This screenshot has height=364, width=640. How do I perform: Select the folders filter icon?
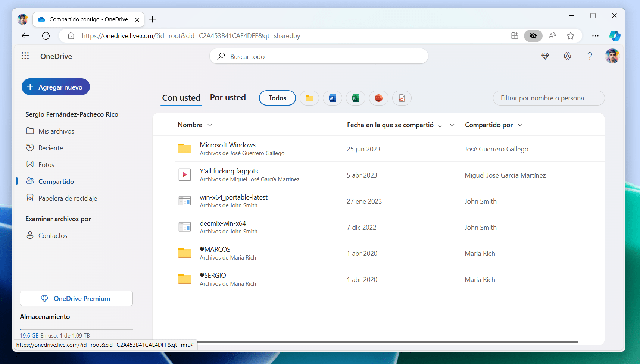coord(309,98)
